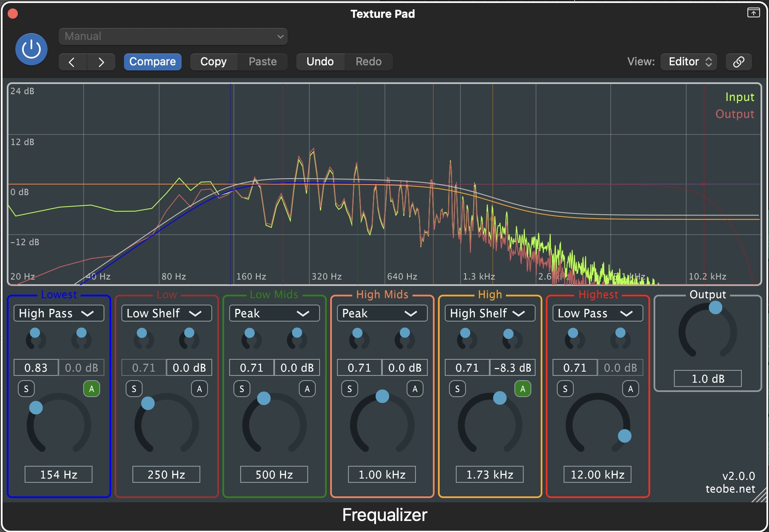769x532 pixels.
Task: Go to previous preset with left arrow
Action: pyautogui.click(x=73, y=62)
